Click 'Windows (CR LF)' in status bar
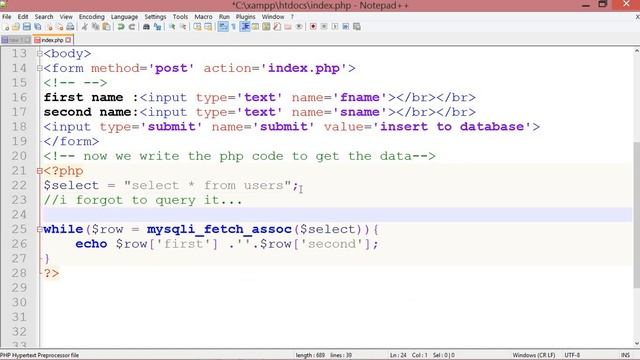Screen dimensions: 640x360 click(533, 355)
